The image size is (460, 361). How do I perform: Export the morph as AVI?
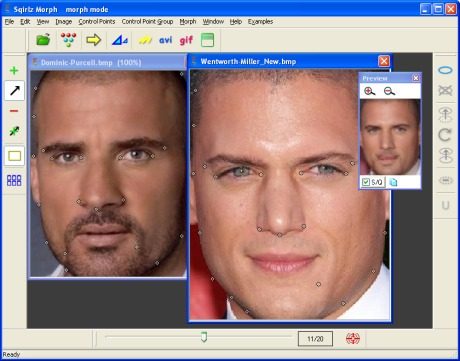pyautogui.click(x=165, y=40)
